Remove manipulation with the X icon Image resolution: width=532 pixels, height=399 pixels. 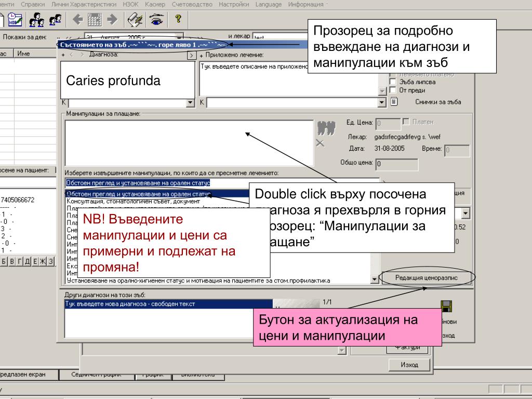coord(320,143)
